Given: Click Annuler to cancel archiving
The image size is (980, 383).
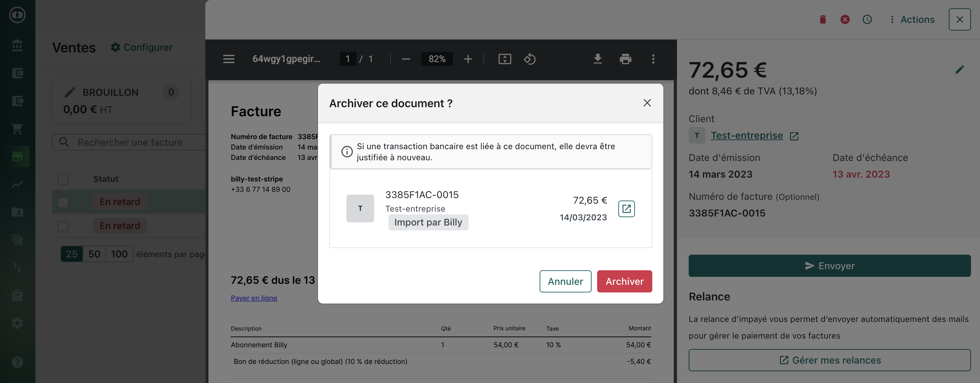Looking at the screenshot, I should [565, 281].
